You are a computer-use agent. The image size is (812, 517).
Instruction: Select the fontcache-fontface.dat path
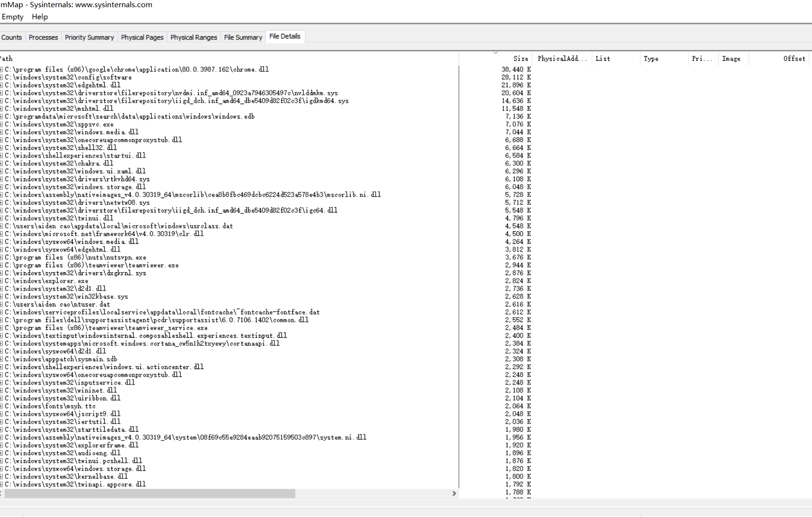162,312
